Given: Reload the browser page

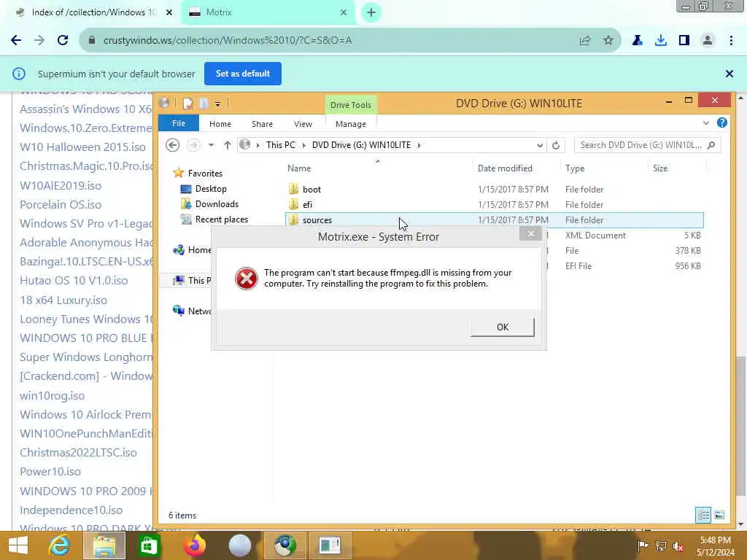Looking at the screenshot, I should (63, 41).
